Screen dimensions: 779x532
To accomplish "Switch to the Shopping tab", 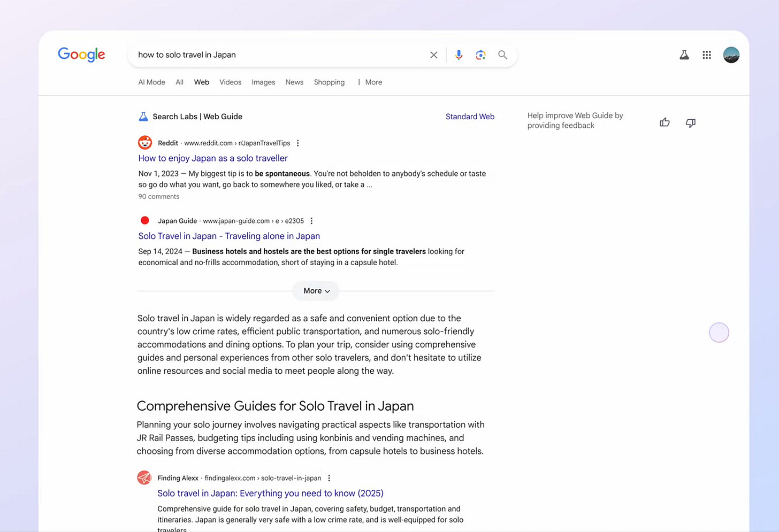I will 329,82.
